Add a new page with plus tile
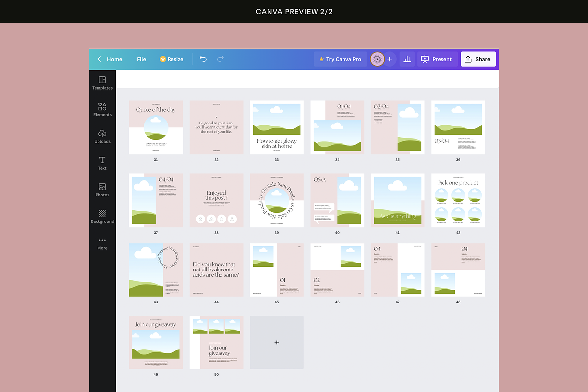 click(x=277, y=343)
